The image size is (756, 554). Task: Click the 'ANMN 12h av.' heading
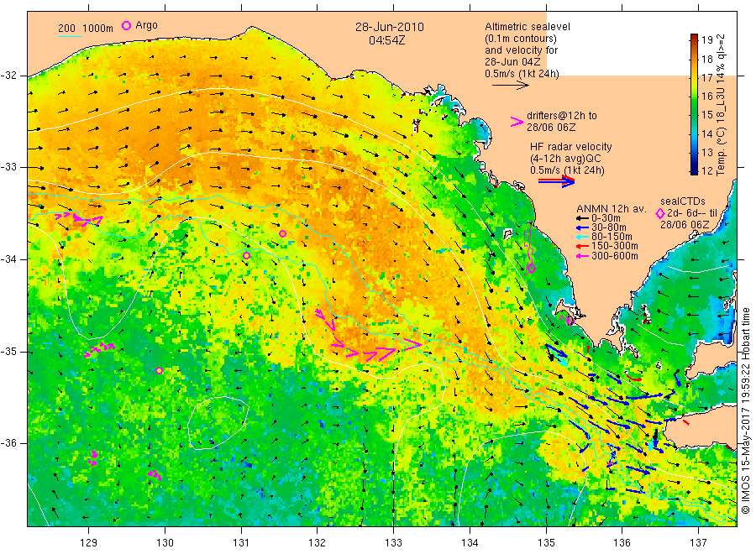pyautogui.click(x=612, y=209)
